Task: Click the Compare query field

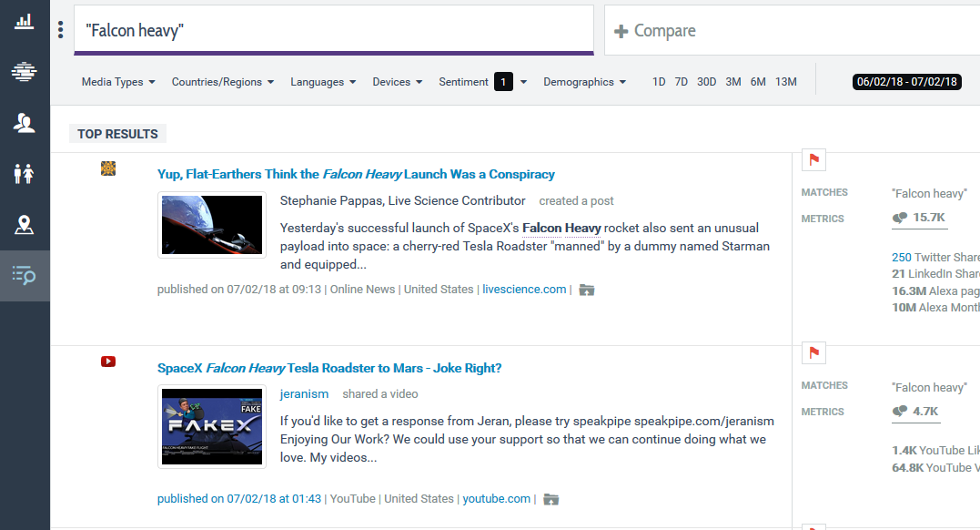Action: tap(792, 31)
